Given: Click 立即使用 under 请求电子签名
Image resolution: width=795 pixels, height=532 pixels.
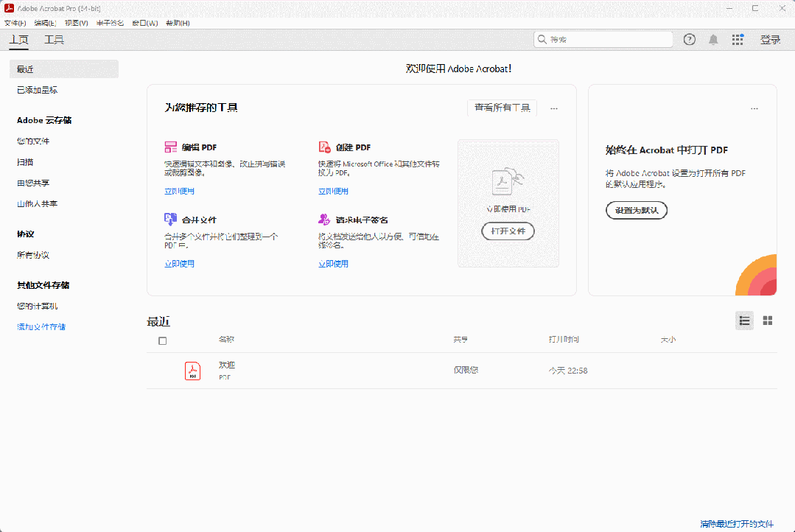Looking at the screenshot, I should (x=333, y=264).
